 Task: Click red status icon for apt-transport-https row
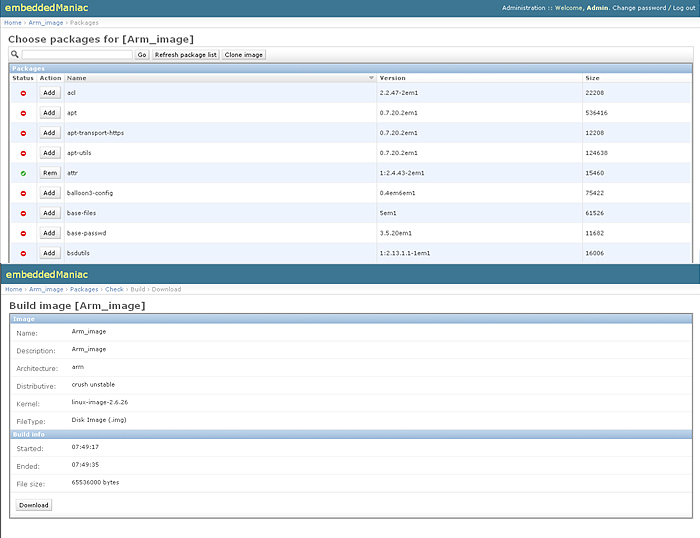point(23,133)
